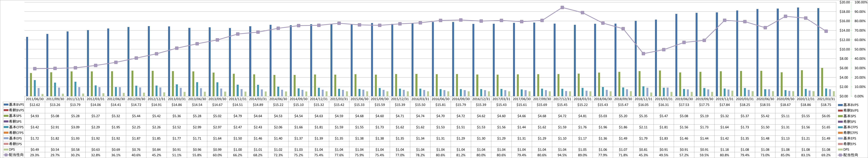Viewport: 868px width, 158px height.
Task: Click the $6.05 基本SPS cell
Action: coord(826,116)
